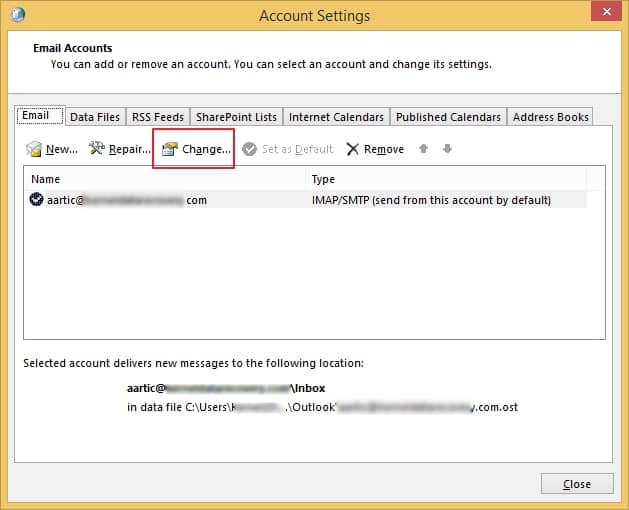Image resolution: width=629 pixels, height=510 pixels.
Task: Select the aartic@ account row name
Action: click(127, 200)
